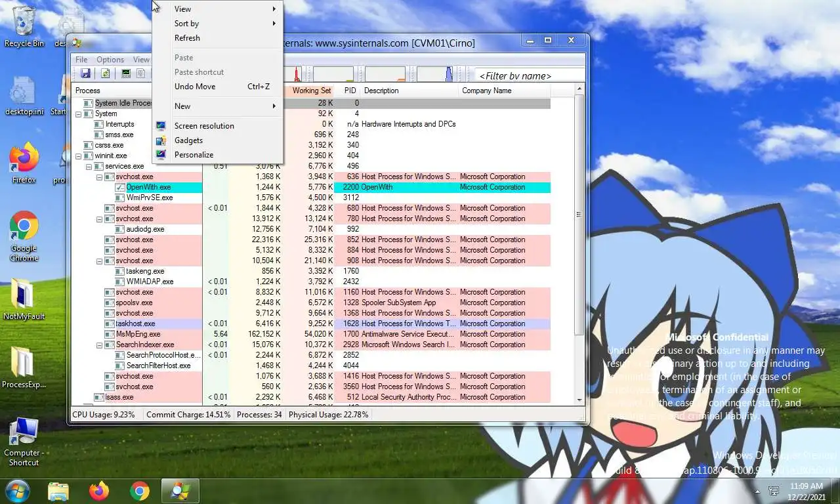840x504 pixels.
Task: Open the Windows Start orb
Action: coord(16,491)
